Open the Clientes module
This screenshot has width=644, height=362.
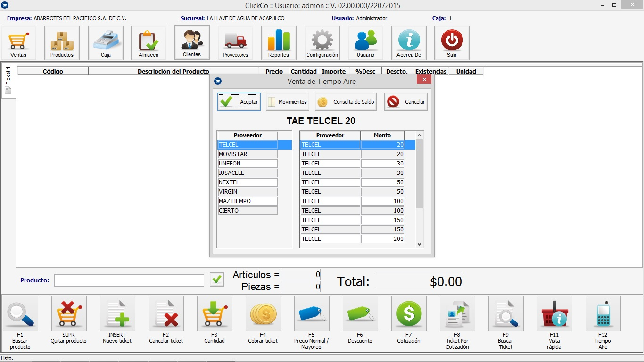click(x=192, y=42)
